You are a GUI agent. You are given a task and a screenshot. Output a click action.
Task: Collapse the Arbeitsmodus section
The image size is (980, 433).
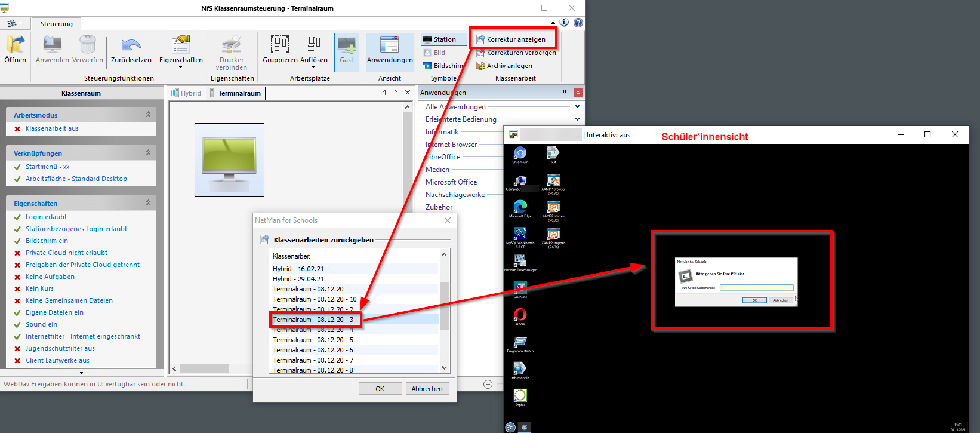[148, 115]
